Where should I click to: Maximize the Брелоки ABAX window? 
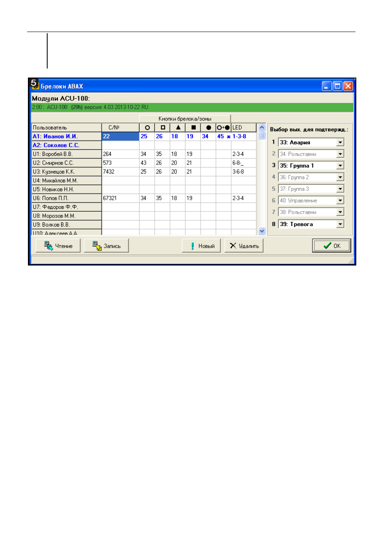337,86
